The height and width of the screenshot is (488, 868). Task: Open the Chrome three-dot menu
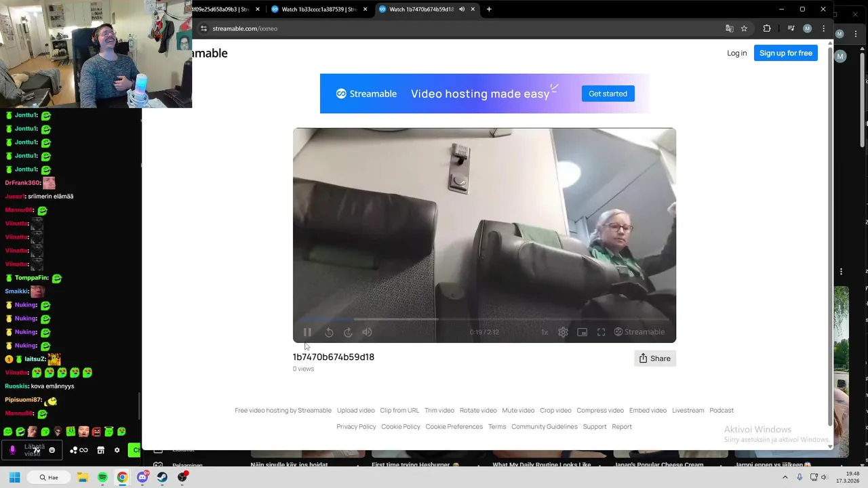pos(823,28)
